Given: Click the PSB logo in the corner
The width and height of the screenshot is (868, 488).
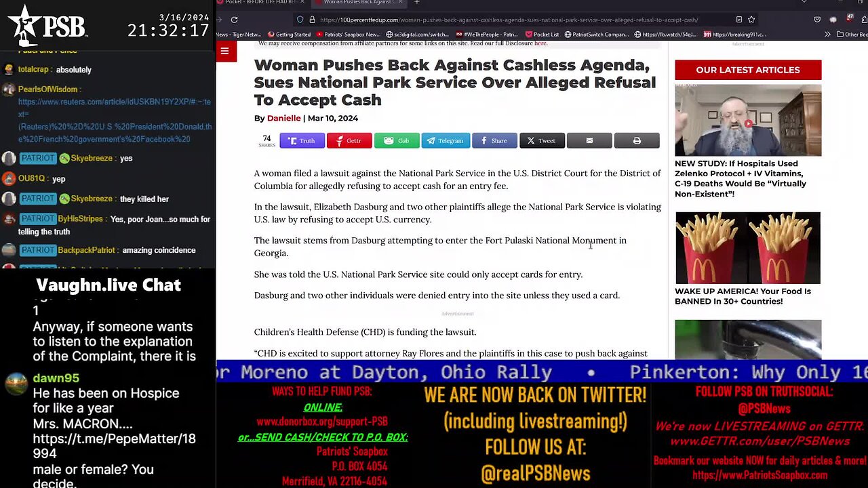Looking at the screenshot, I should click(x=47, y=26).
